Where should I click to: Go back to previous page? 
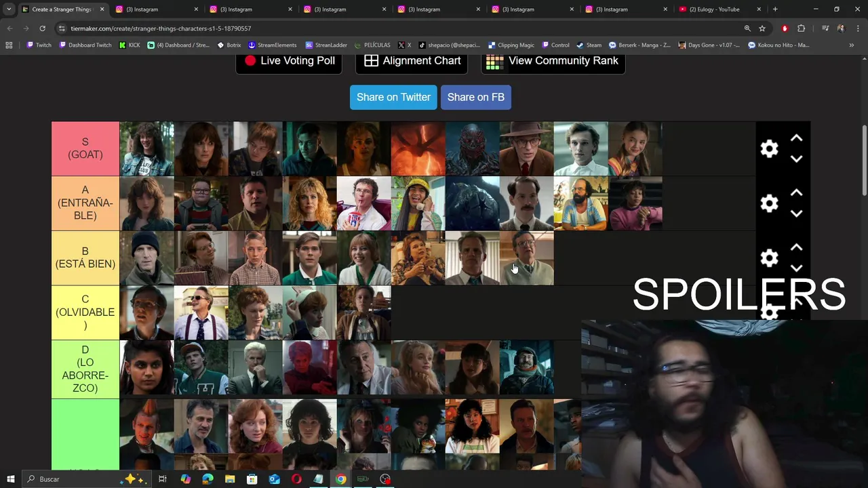[x=9, y=28]
